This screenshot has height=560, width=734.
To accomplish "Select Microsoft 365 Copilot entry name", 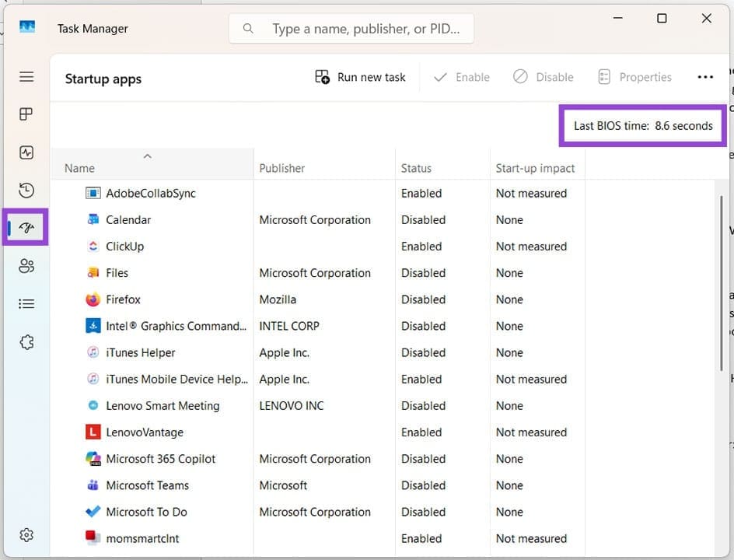I will (x=160, y=458).
